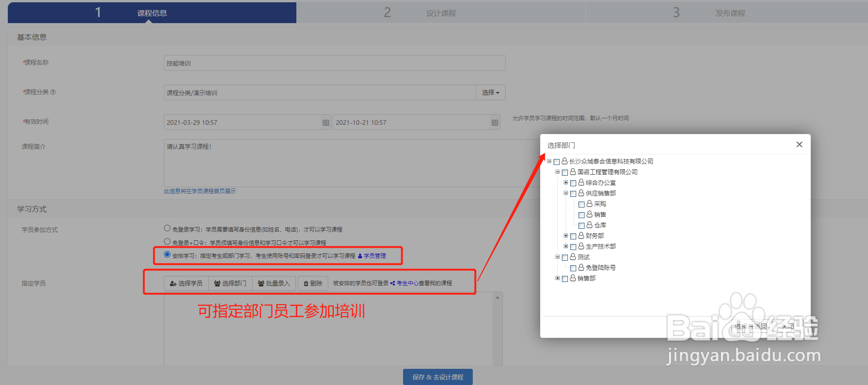The height and width of the screenshot is (385, 868).
Task: Check the 国咨工程管理有限公司 checkbox
Action: tap(565, 172)
